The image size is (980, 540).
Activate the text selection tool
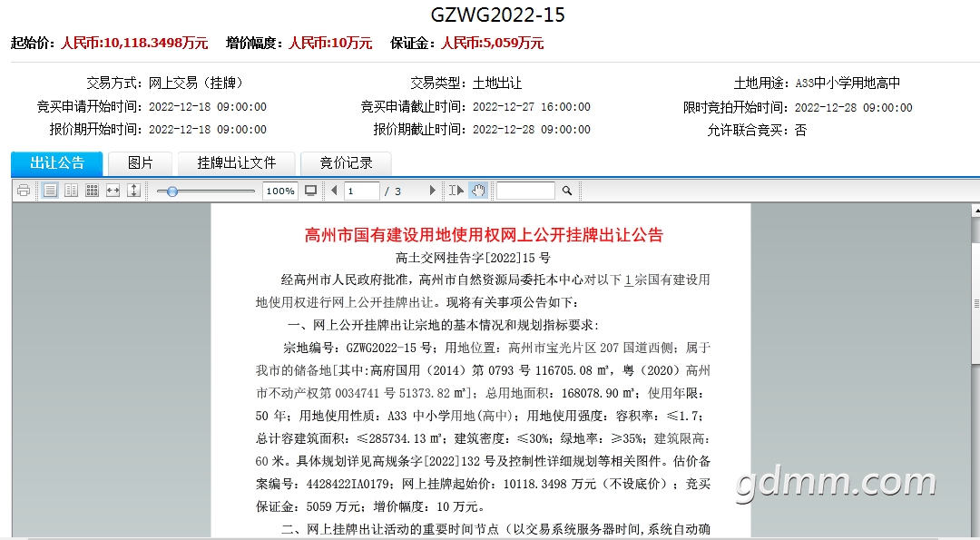[x=456, y=191]
